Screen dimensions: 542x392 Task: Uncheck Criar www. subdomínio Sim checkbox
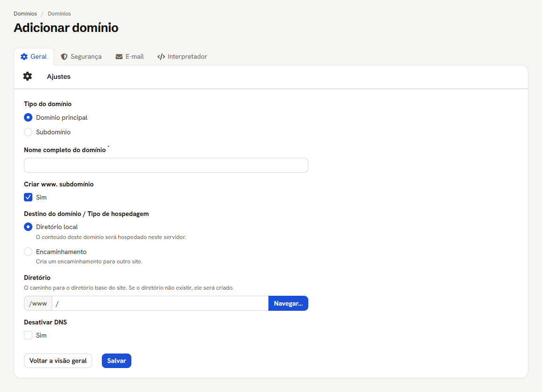click(28, 197)
